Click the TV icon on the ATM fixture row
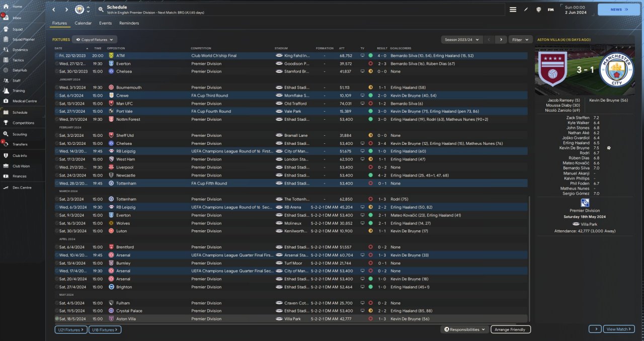The image size is (644, 341). pyautogui.click(x=362, y=55)
